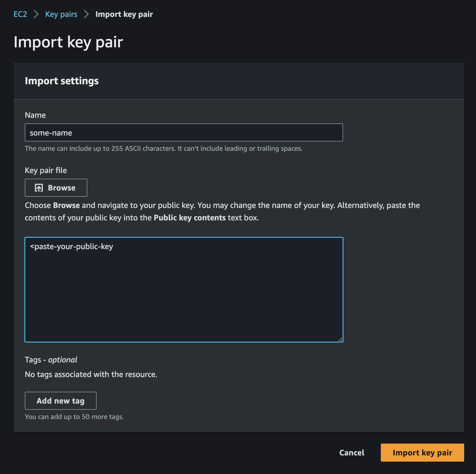Image resolution: width=476 pixels, height=474 pixels.
Task: Open the EC2 console via breadcrumb
Action: (x=20, y=14)
